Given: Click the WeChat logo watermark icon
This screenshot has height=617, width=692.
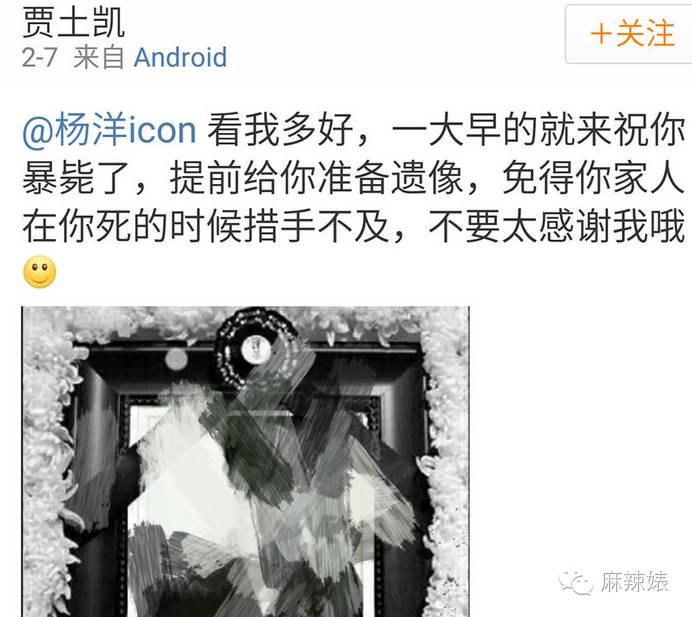Looking at the screenshot, I should pos(576,582).
